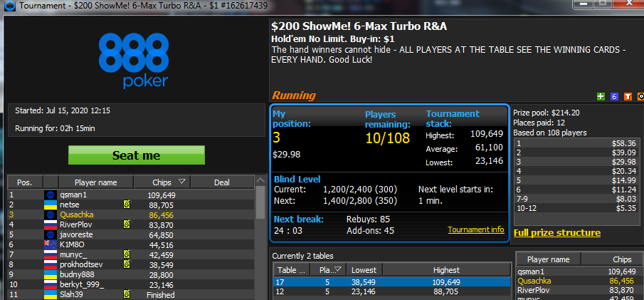Screen dimensions: 644x300
Task: Sort tables by the Highest column header
Action: pos(446,270)
